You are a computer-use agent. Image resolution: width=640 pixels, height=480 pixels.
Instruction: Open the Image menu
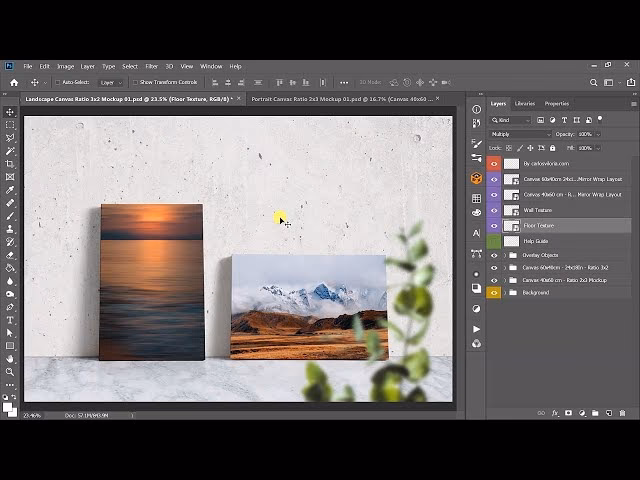coord(65,66)
